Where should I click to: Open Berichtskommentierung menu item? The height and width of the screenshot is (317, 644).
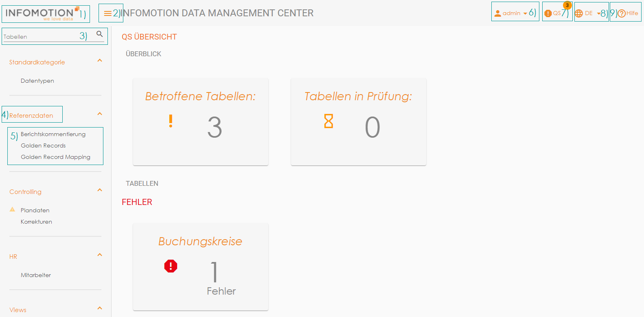[x=53, y=134]
